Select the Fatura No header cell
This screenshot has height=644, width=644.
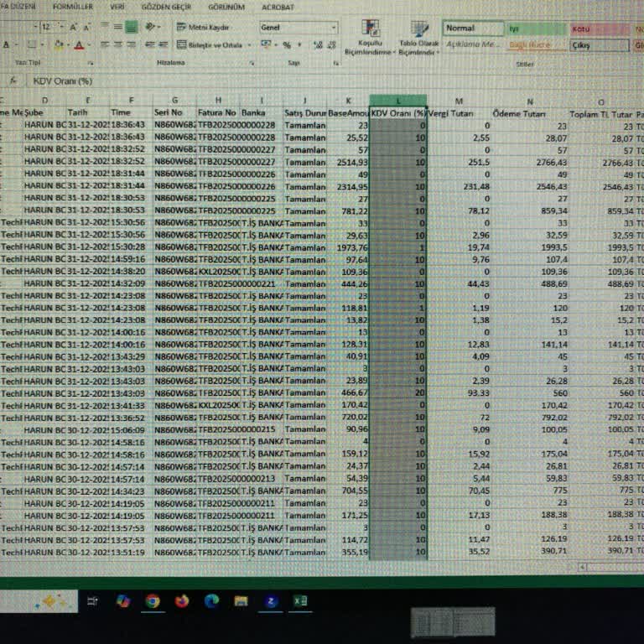(x=218, y=112)
